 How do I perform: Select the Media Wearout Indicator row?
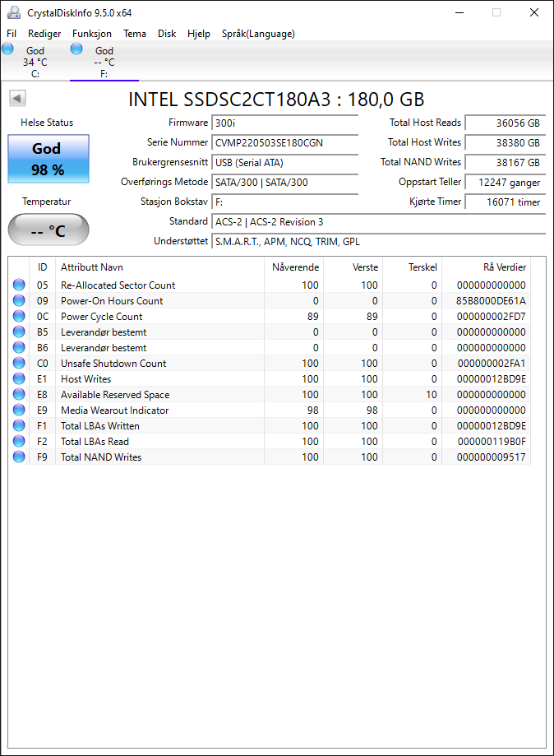pos(270,410)
